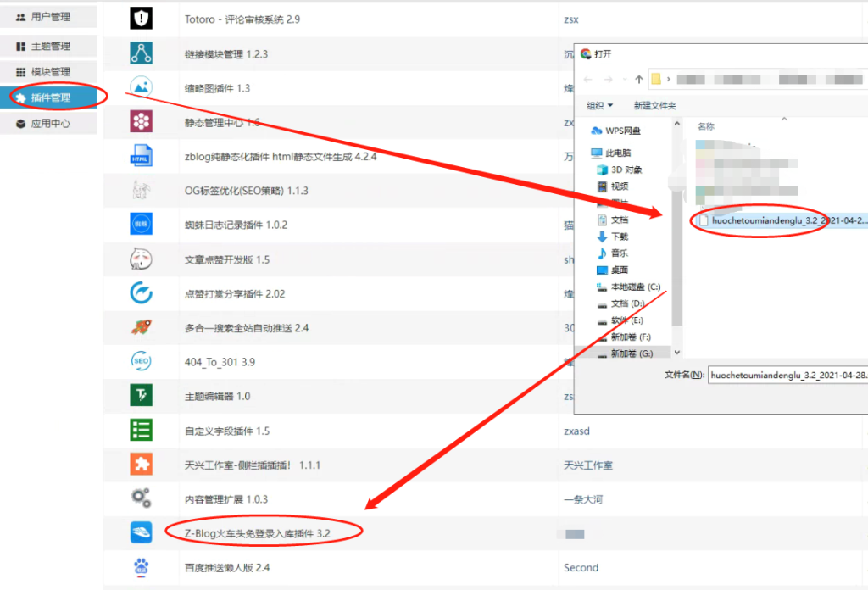Image resolution: width=868 pixels, height=590 pixels.
Task: Click the HTML icon for zblog纯静态化插件
Action: coord(141,155)
